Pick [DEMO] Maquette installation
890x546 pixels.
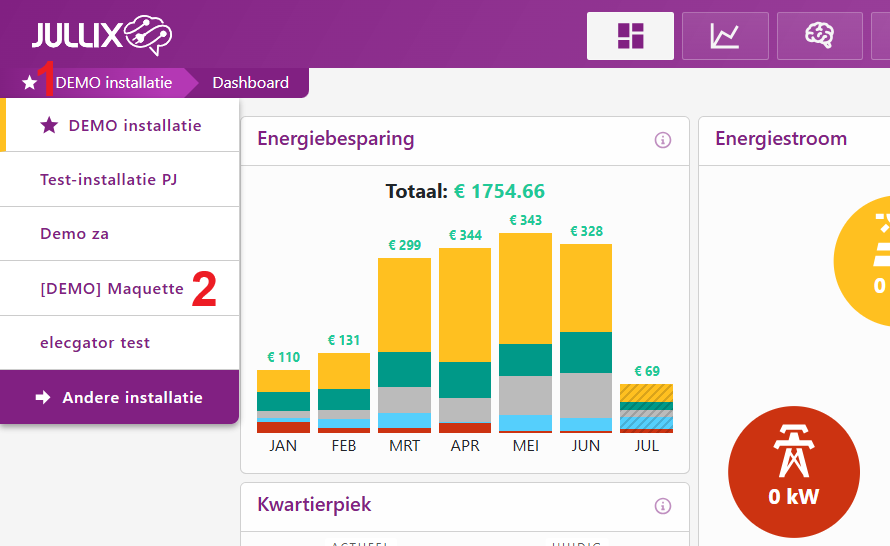pyautogui.click(x=112, y=289)
